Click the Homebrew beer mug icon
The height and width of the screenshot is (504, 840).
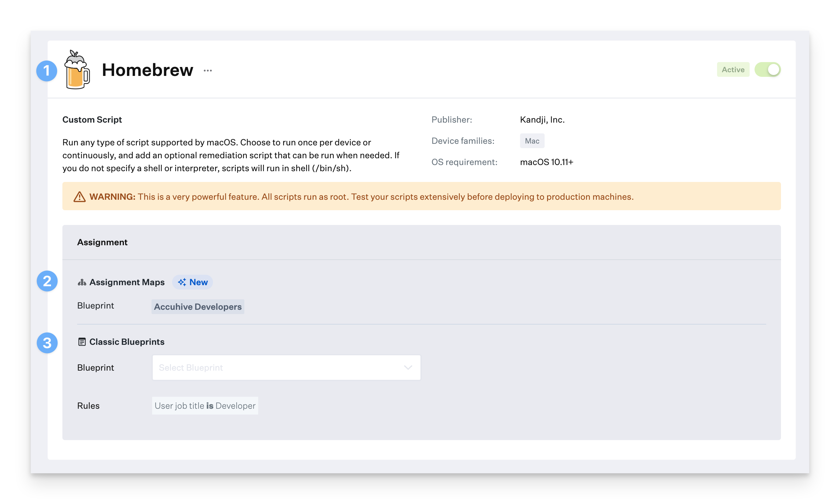[77, 70]
